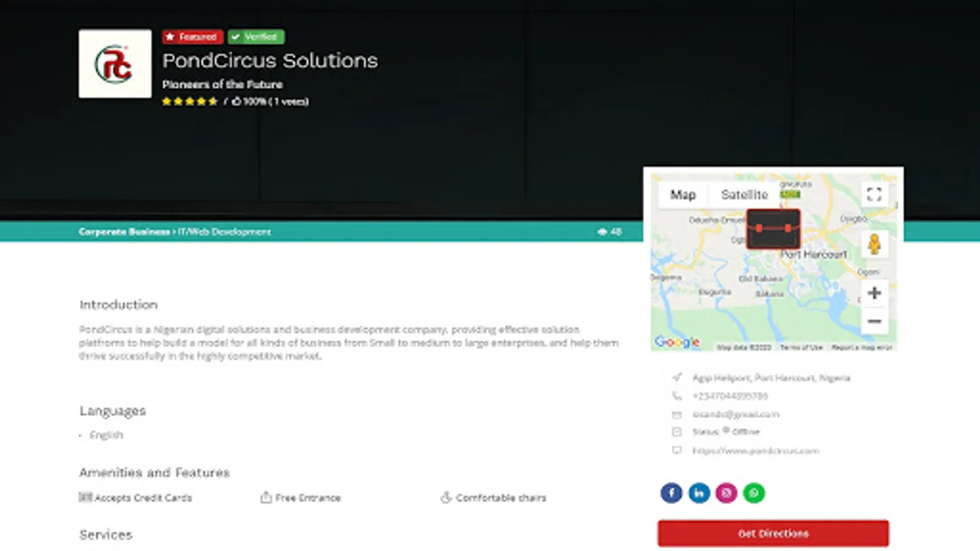This screenshot has height=551, width=980.
Task: Click the listing's phone number
Action: (x=730, y=396)
